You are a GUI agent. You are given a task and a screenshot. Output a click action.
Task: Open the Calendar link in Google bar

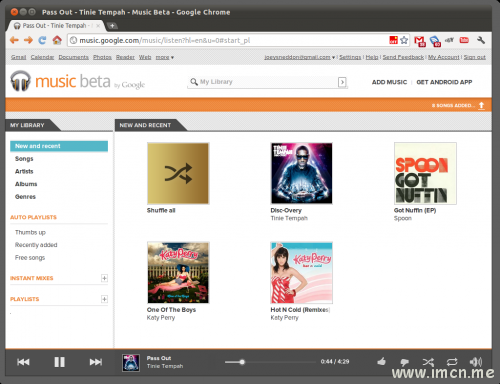42,57
